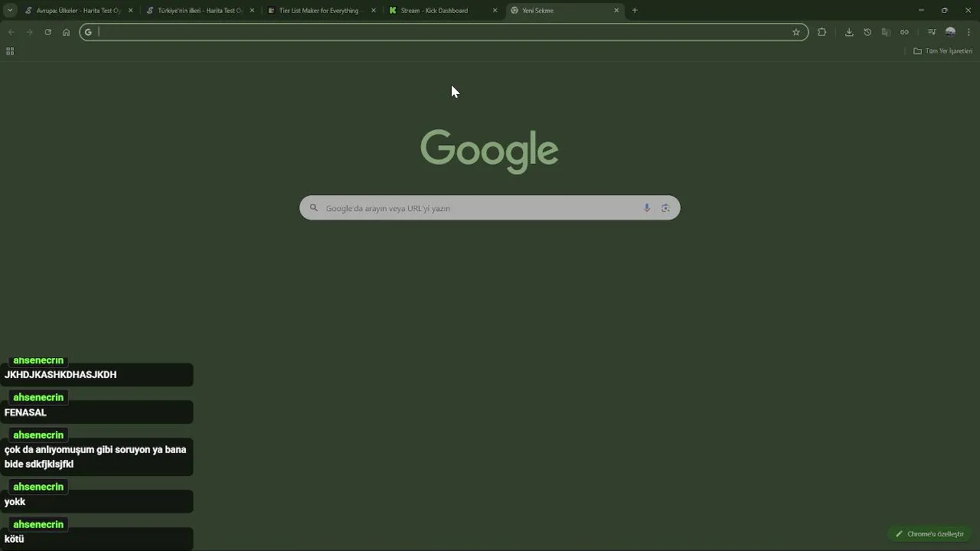
Task: Click the G site icon in address bar
Action: [88, 32]
